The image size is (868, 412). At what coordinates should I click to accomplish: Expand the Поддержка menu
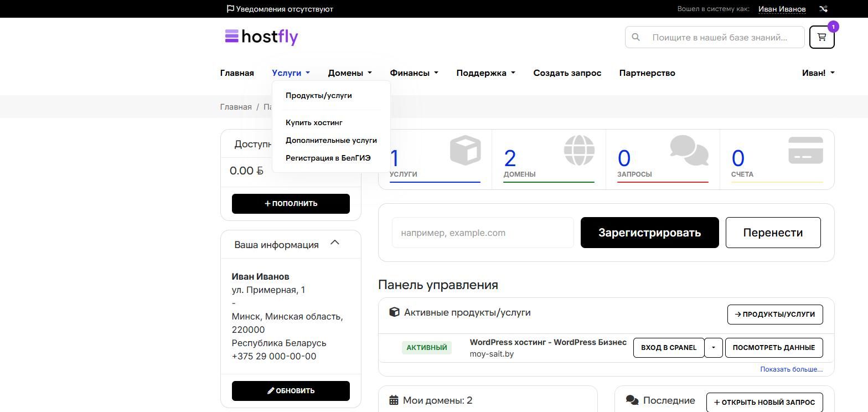pos(485,73)
